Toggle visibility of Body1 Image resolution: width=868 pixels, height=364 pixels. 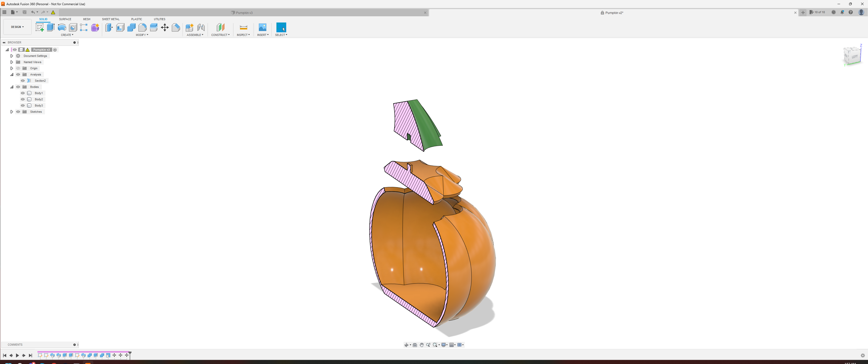23,93
